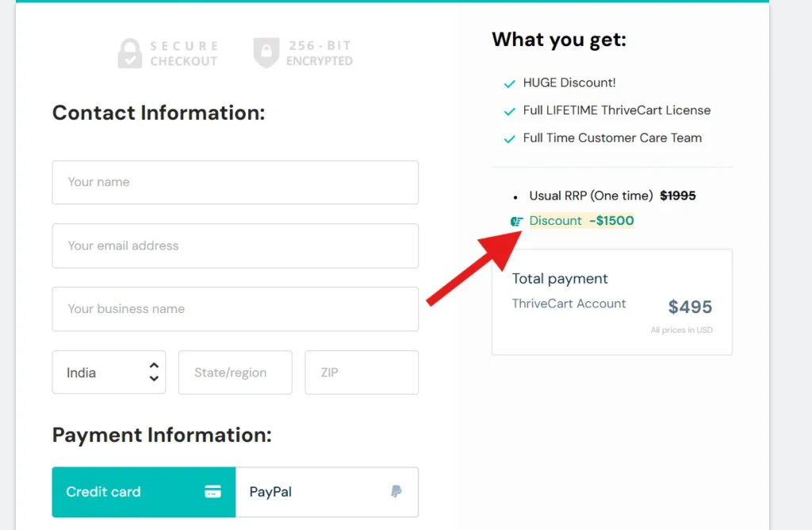
Task: Click the Your email address field
Action: [235, 246]
